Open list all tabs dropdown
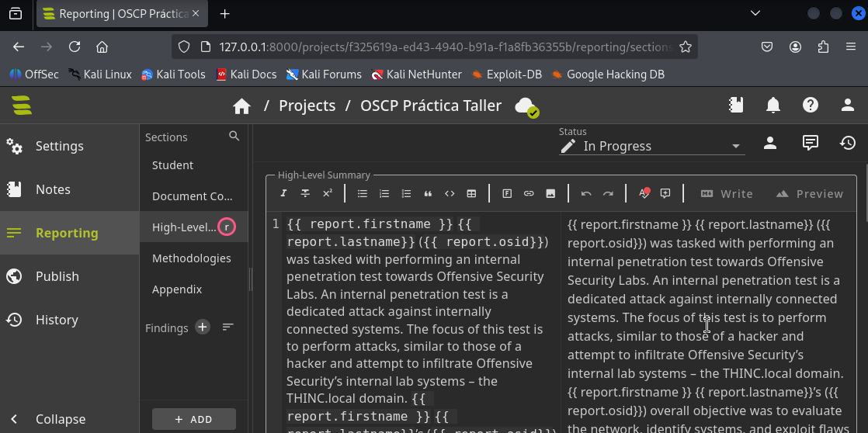Screen dimensions: 868x433 pos(755,13)
